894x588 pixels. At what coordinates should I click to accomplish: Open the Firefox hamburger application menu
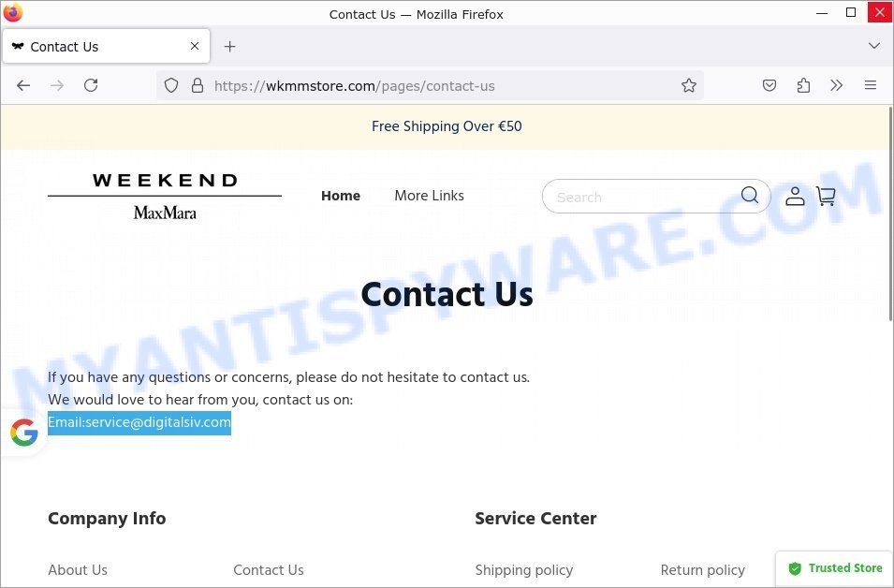pyautogui.click(x=870, y=85)
